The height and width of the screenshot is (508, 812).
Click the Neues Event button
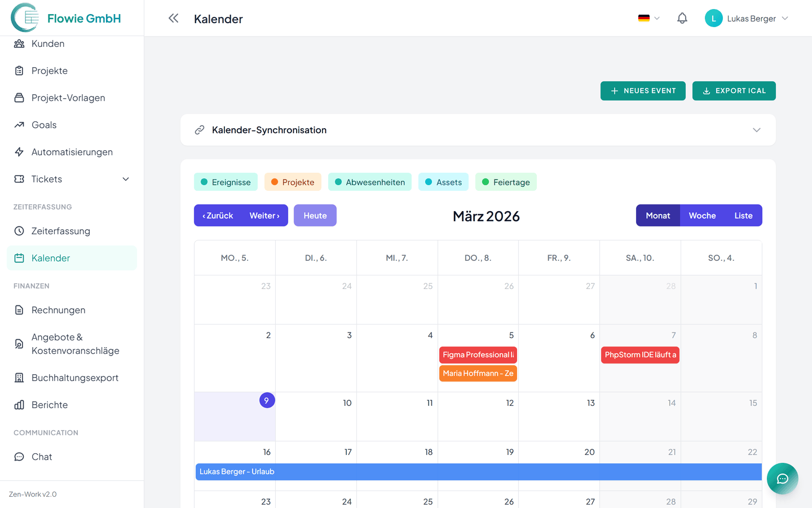(x=643, y=90)
